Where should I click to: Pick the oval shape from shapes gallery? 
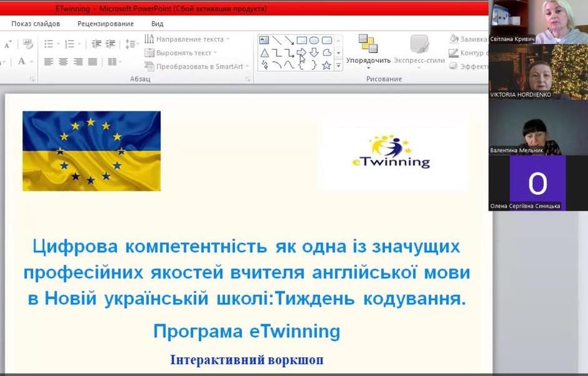(x=314, y=40)
